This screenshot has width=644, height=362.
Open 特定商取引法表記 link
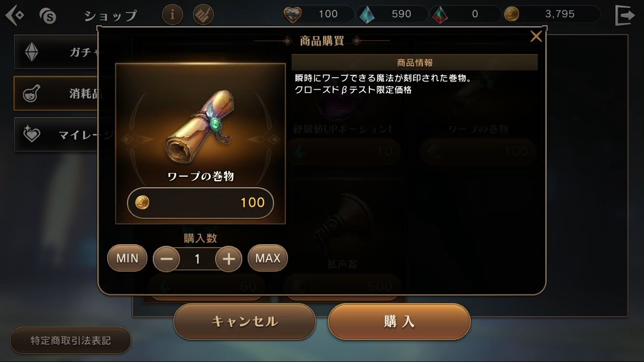(70, 341)
